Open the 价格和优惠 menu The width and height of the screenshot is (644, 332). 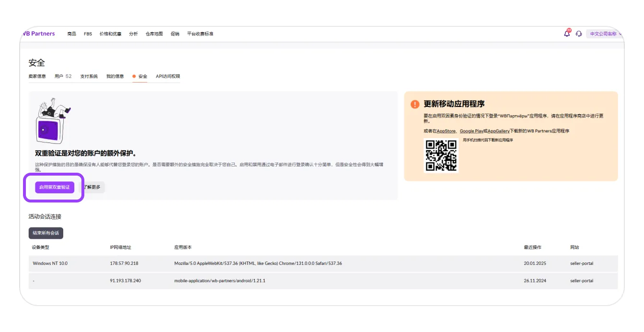(110, 34)
